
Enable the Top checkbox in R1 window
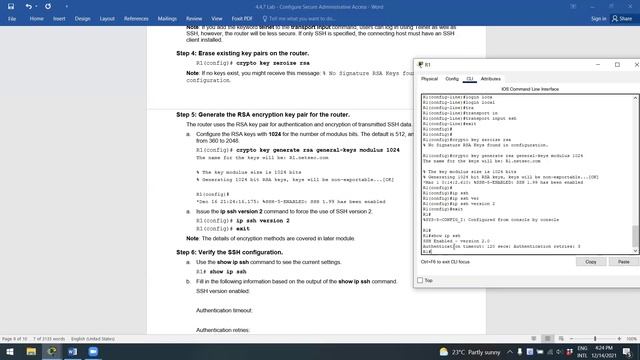click(420, 280)
